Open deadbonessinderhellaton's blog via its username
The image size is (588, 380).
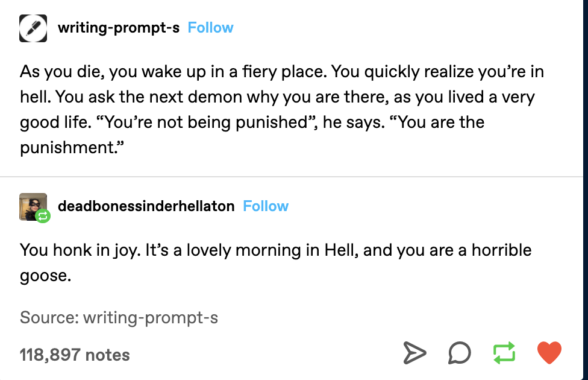[x=146, y=206]
